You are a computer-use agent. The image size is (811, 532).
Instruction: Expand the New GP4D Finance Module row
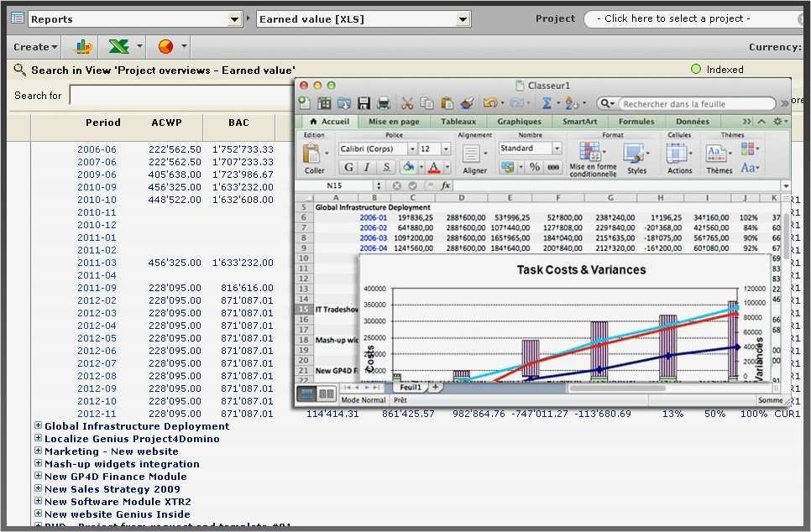pos(39,476)
